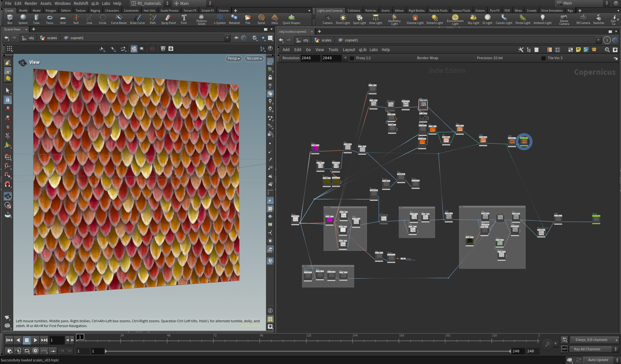Toggle loop playback mode button

(x=27, y=351)
